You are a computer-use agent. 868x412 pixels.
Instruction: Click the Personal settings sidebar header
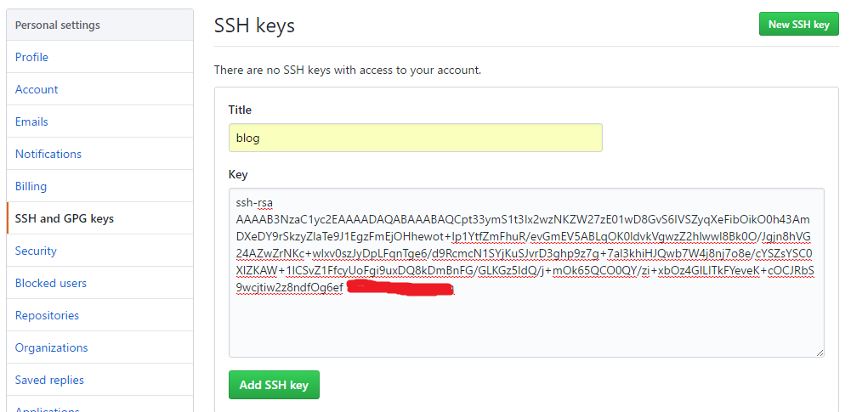(x=58, y=25)
